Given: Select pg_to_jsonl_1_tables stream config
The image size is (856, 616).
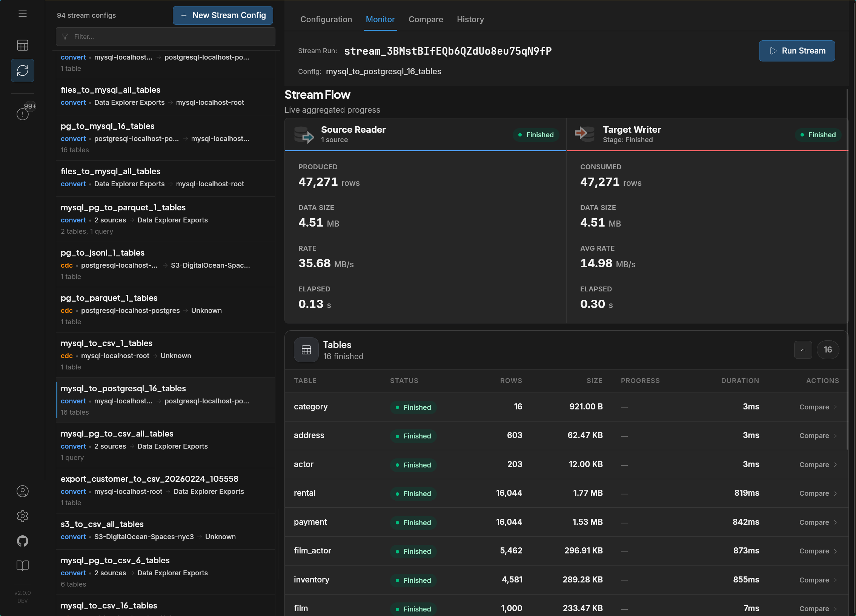Looking at the screenshot, I should point(165,264).
